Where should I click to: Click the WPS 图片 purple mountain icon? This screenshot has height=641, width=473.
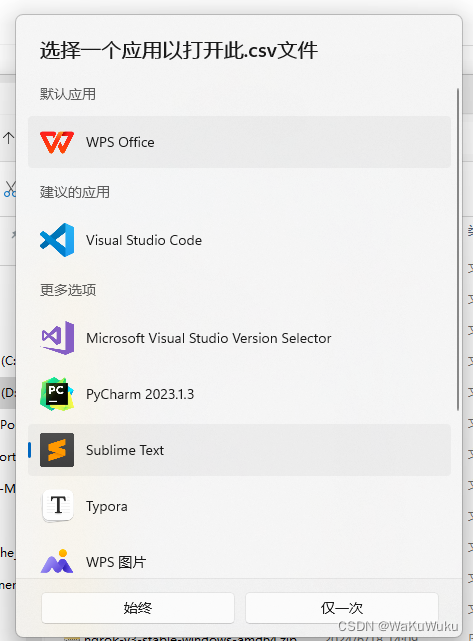57,562
